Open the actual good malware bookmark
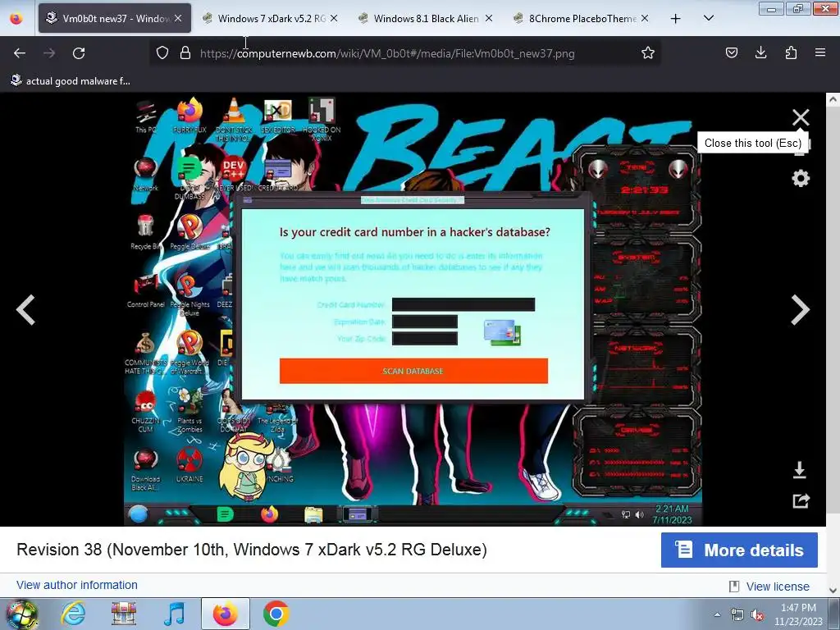Image resolution: width=840 pixels, height=630 pixels. tap(71, 81)
